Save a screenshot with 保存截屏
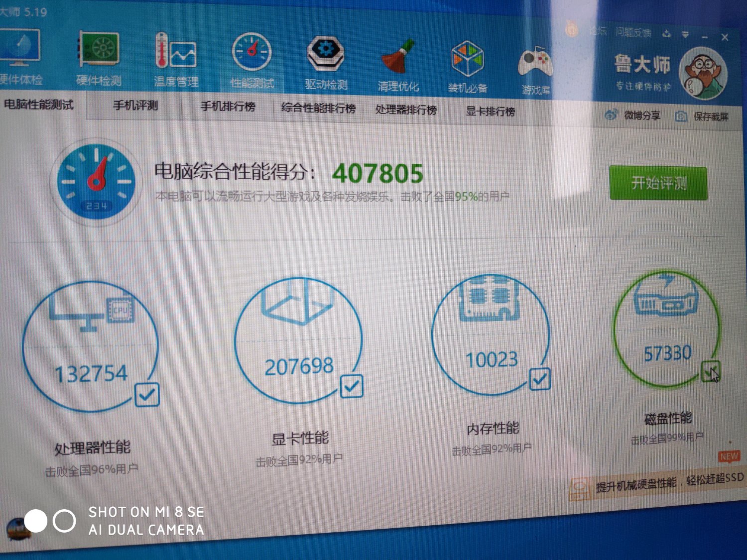Viewport: 747px width, 560px height. 702,116
